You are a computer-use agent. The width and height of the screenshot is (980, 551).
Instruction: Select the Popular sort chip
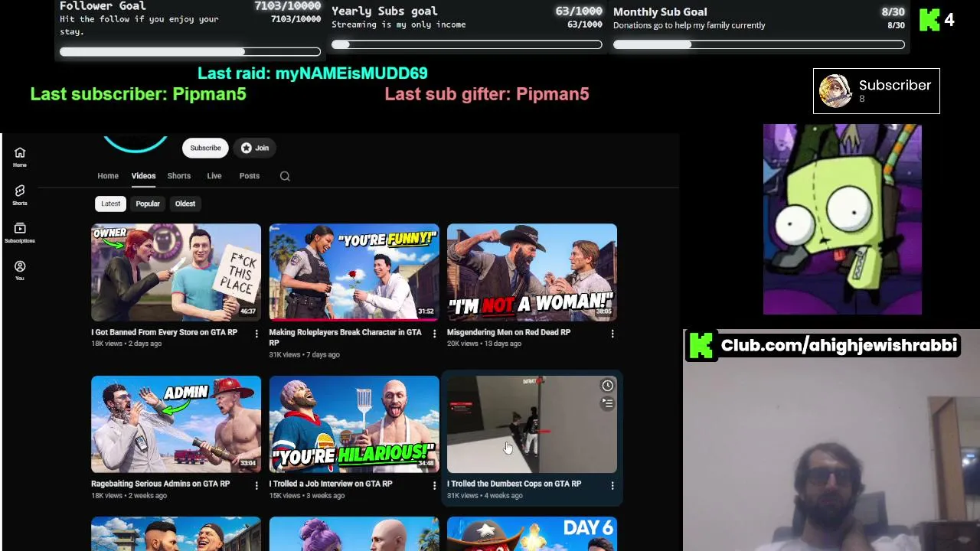148,204
